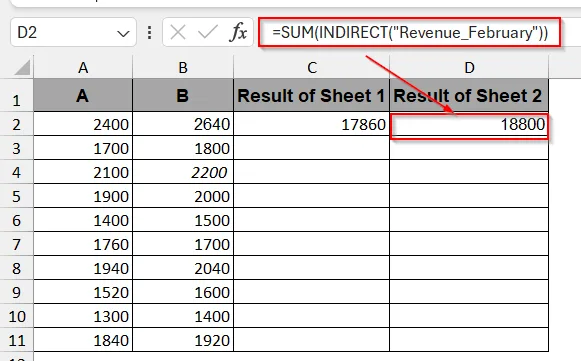Select row 4 header
Image resolution: width=581 pixels, height=361 pixels.
click(x=16, y=172)
